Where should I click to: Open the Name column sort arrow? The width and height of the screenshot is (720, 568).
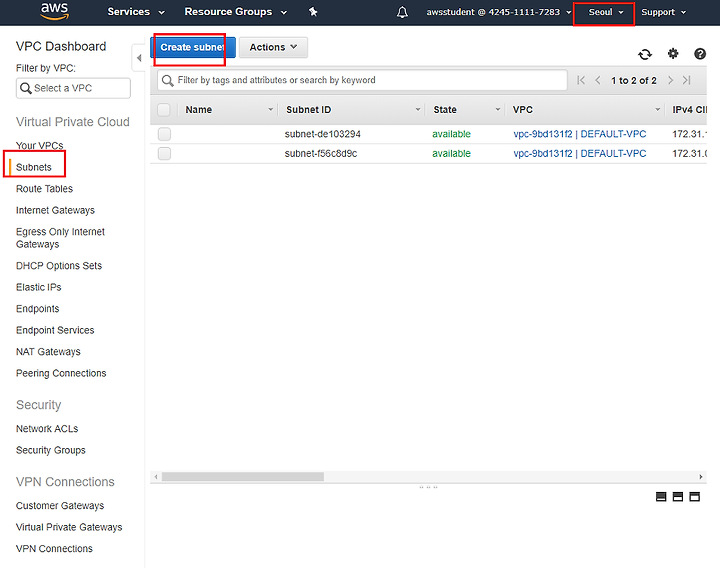point(270,110)
